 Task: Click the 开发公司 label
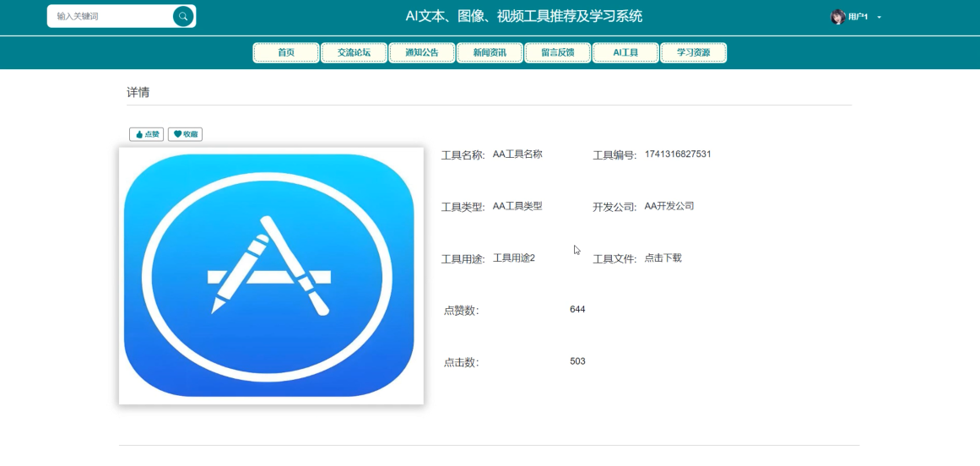coord(615,208)
